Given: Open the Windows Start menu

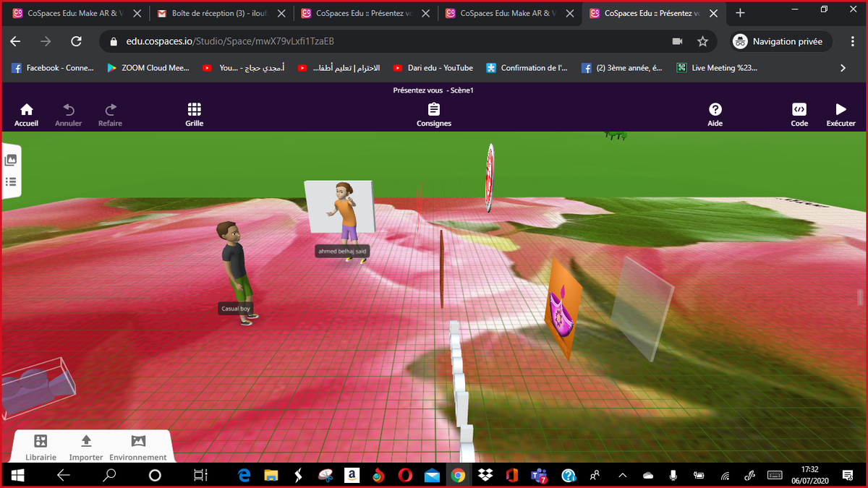Looking at the screenshot, I should pos(17,475).
